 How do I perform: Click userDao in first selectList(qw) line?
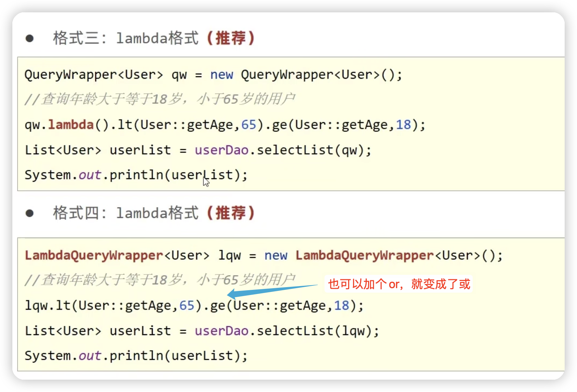click(x=222, y=150)
